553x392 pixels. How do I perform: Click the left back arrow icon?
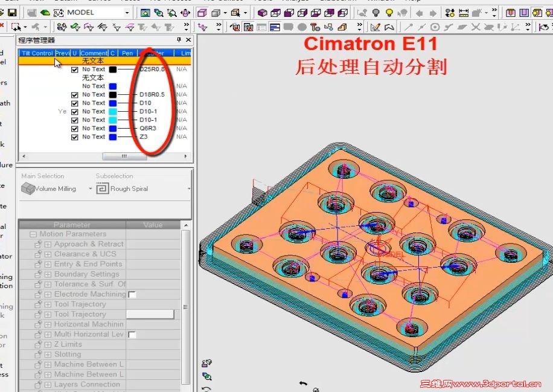click(x=420, y=13)
